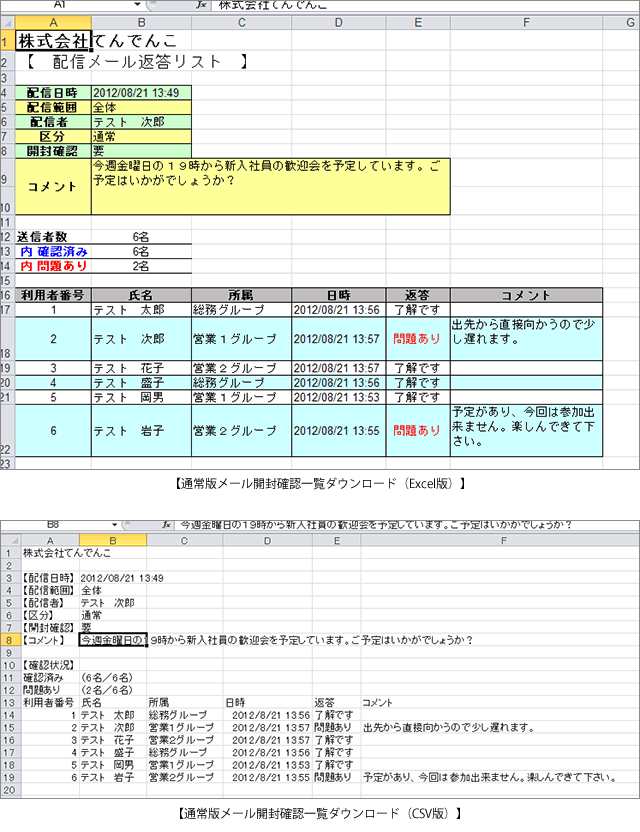
Task: Click 出先から直接向かうので少し遅れます in CSV
Action: coord(449,727)
